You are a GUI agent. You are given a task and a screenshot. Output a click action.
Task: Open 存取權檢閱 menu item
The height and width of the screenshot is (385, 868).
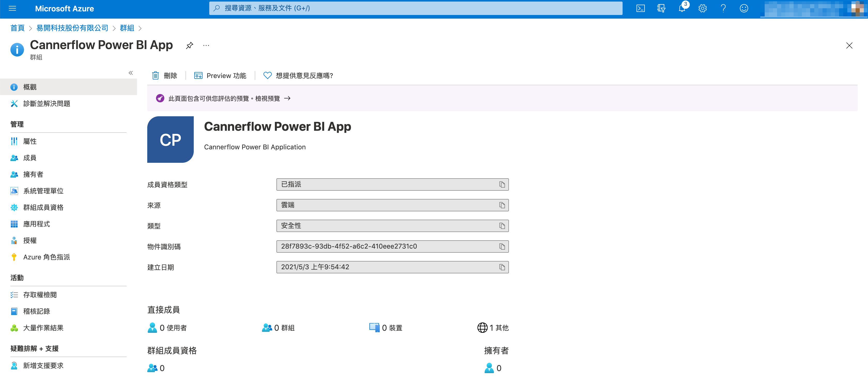click(68, 295)
